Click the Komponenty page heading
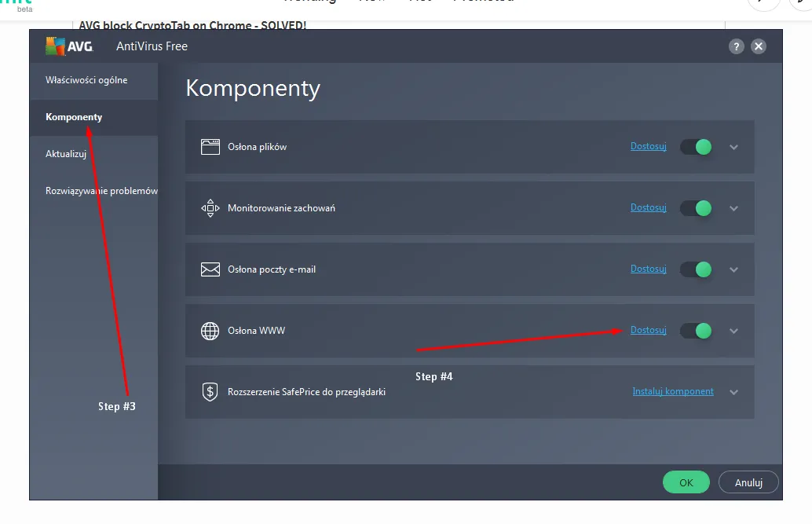812x524 pixels. (253, 89)
